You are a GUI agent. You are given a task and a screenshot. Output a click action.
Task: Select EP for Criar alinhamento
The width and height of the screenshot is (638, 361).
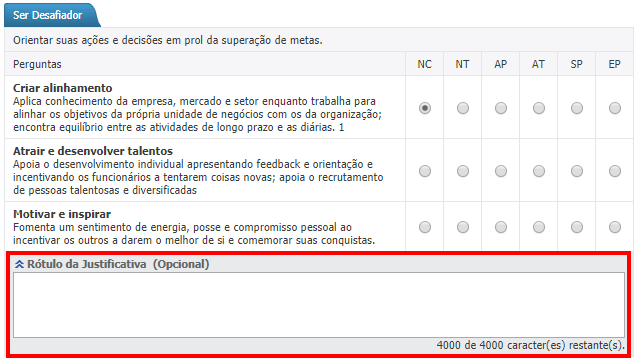(x=615, y=108)
